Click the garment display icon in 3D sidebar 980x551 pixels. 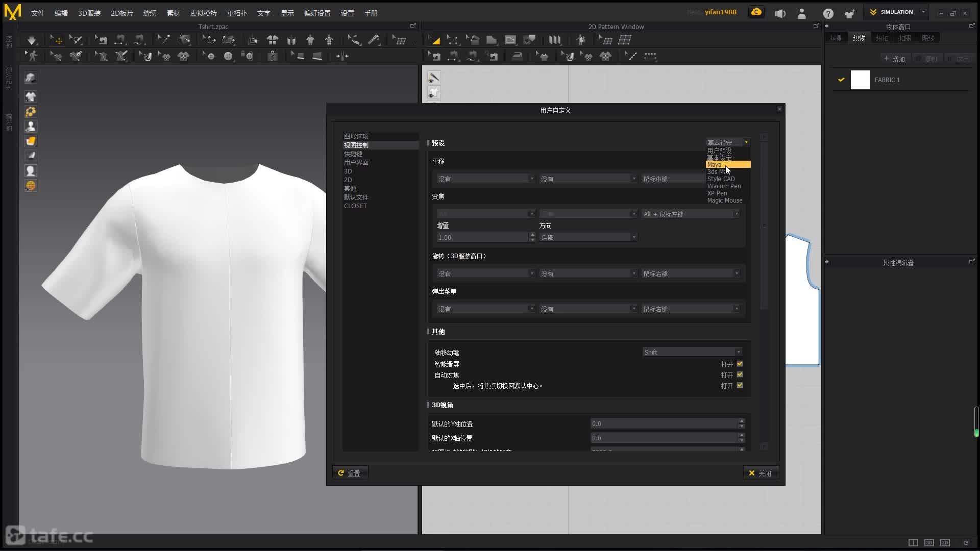pyautogui.click(x=31, y=96)
